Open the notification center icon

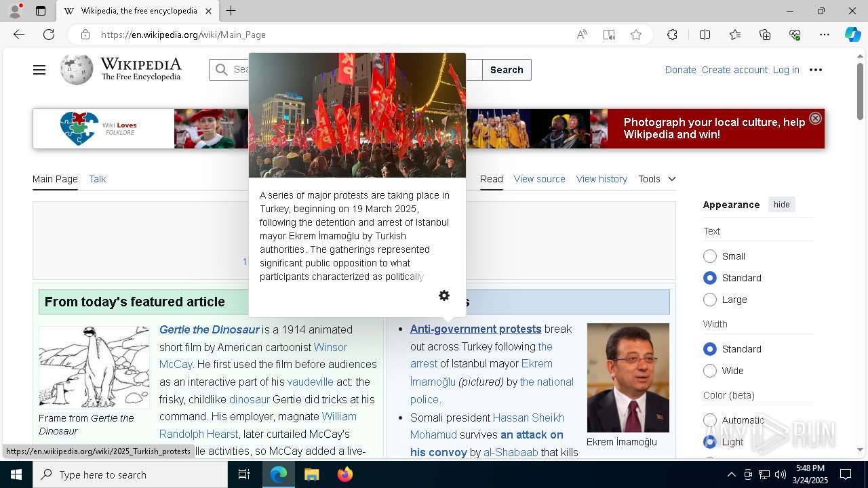tap(846, 474)
